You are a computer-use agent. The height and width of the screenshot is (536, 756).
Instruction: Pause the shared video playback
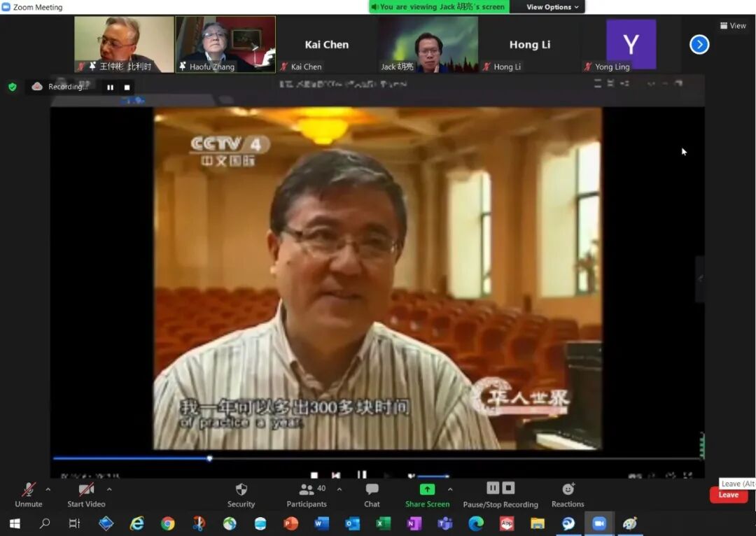(362, 475)
